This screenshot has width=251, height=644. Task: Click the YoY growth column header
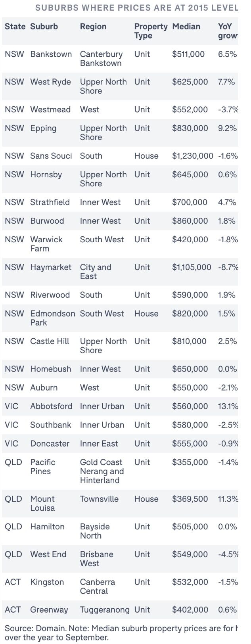pos(228,31)
